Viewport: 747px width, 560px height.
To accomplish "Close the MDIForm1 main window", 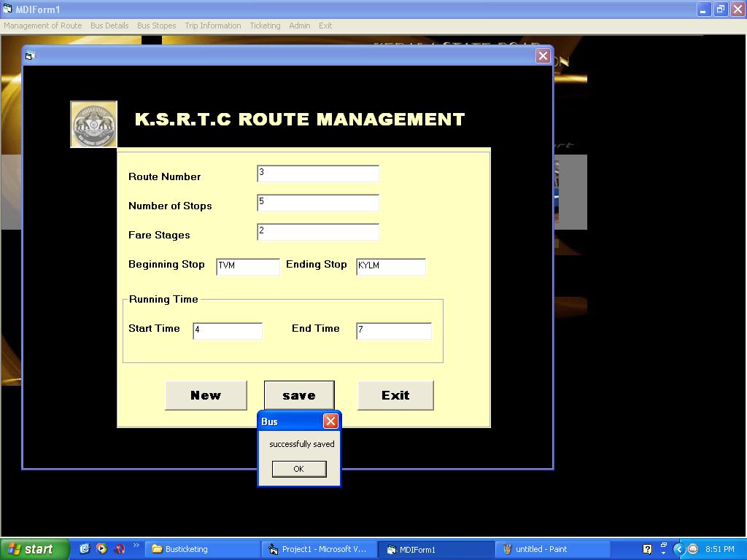I will (x=738, y=9).
